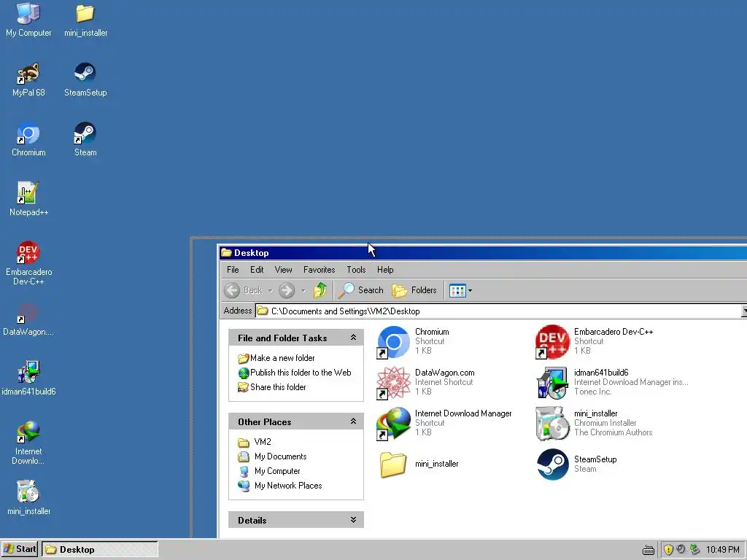
Task: Click the keyboard icon in system tray
Action: click(649, 550)
